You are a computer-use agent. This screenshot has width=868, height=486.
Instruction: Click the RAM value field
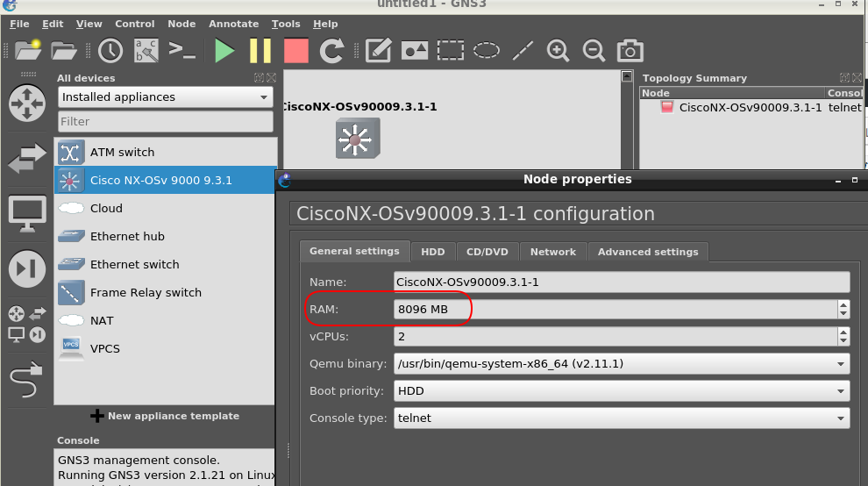pyautogui.click(x=615, y=309)
